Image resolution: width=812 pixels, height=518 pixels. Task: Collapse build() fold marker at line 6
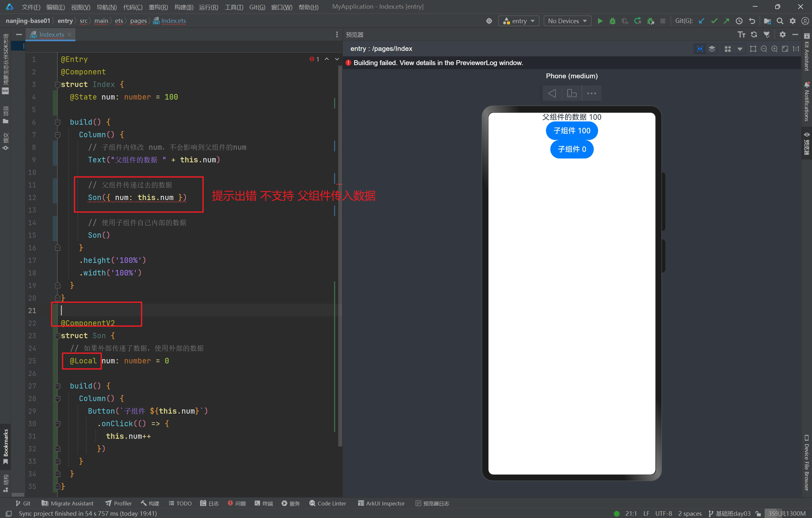(57, 122)
